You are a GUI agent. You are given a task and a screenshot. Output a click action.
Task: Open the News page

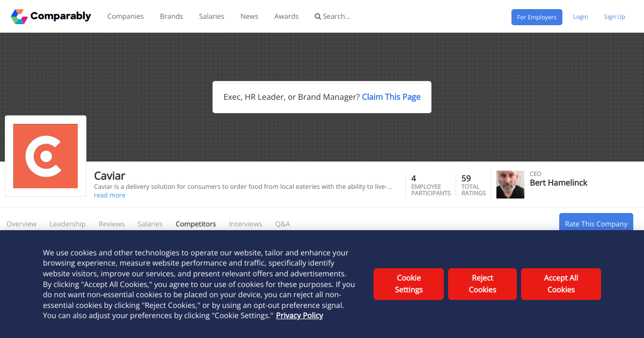(250, 17)
